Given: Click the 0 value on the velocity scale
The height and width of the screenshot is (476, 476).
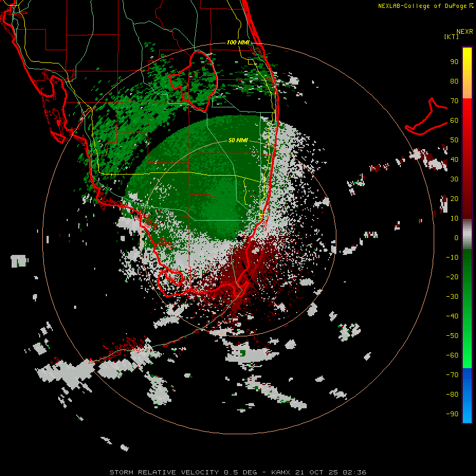Looking at the screenshot, I should [x=456, y=237].
